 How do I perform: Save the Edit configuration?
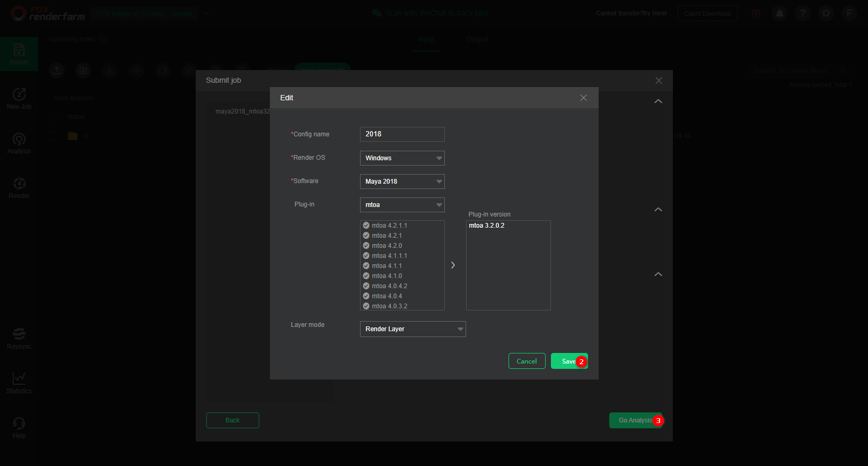569,361
